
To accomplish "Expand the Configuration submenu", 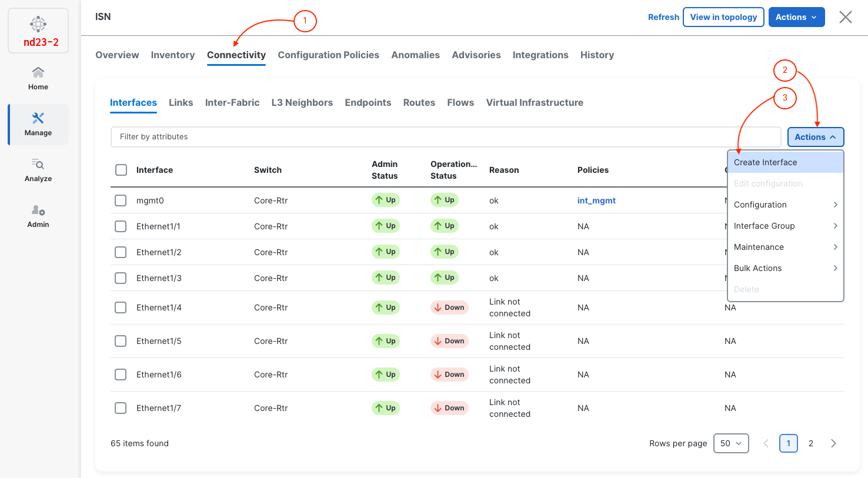I will tap(785, 205).
